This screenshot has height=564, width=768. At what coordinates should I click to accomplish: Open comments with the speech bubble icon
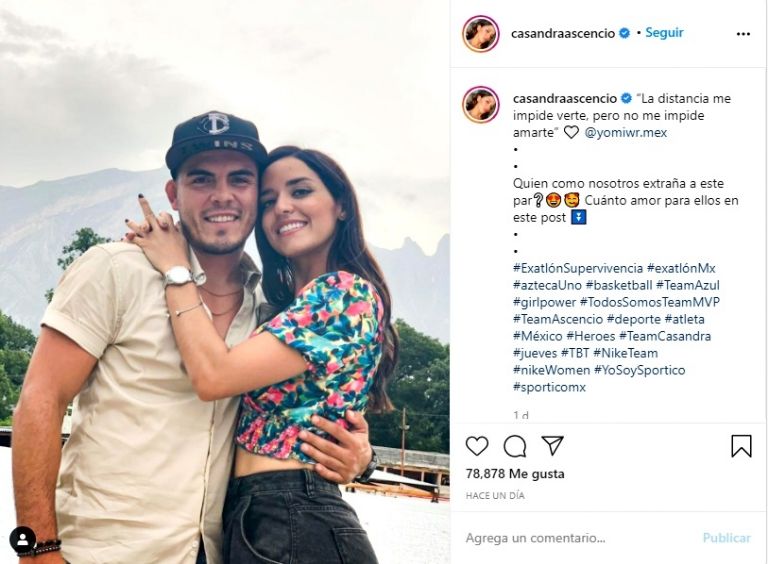[515, 446]
